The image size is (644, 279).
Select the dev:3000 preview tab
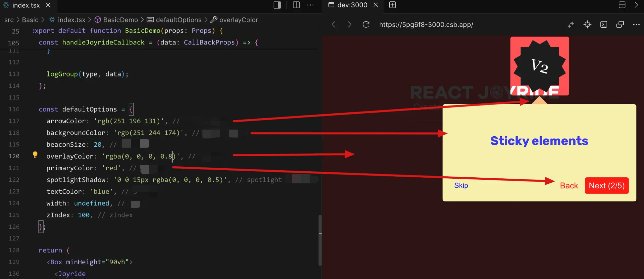(352, 5)
